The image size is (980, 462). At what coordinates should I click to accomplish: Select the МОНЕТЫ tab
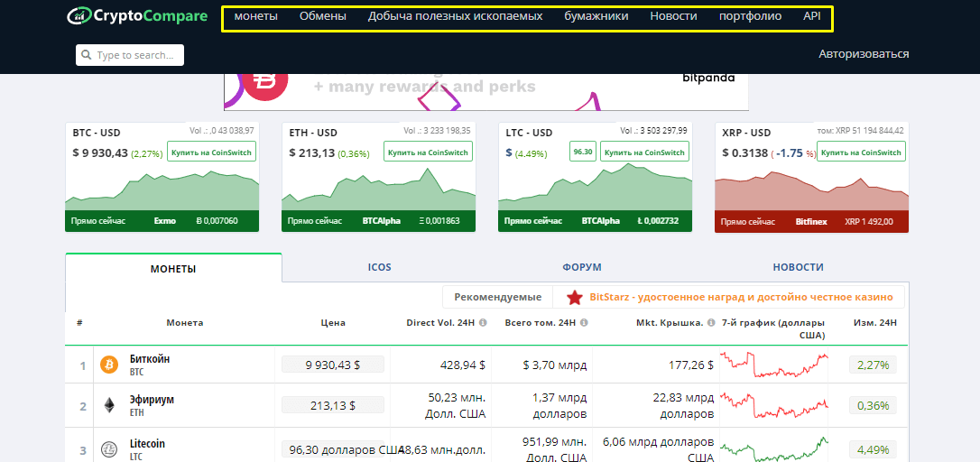173,268
